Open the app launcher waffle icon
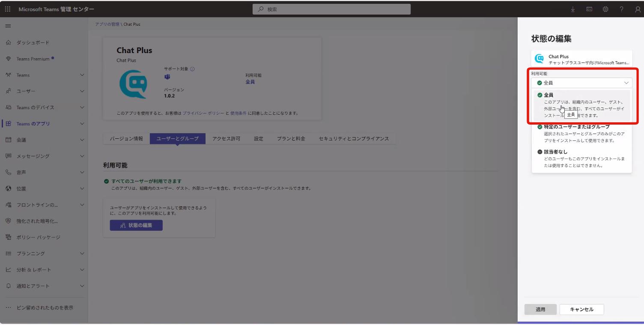Screen dimensions: 644x325 click(8, 9)
